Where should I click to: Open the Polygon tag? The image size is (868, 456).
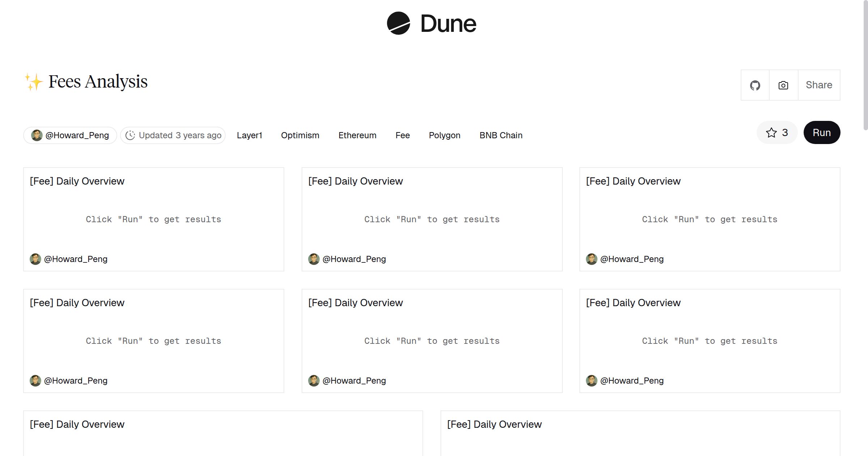coord(444,135)
